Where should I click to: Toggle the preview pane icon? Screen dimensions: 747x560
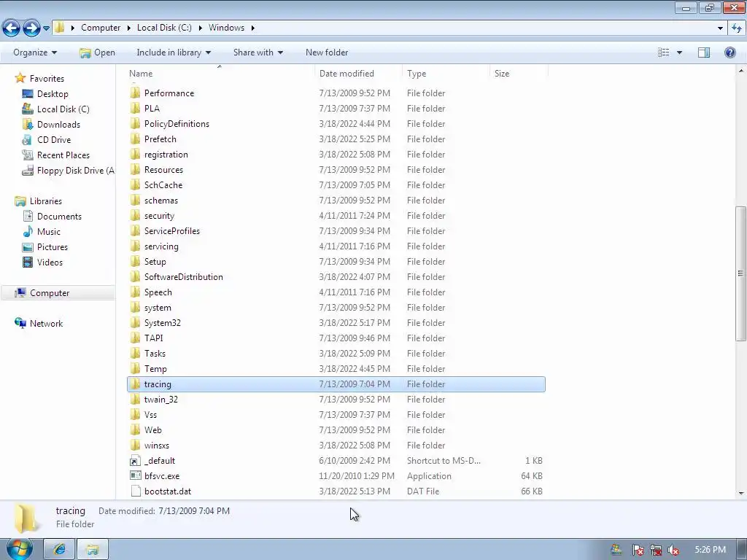[704, 52]
